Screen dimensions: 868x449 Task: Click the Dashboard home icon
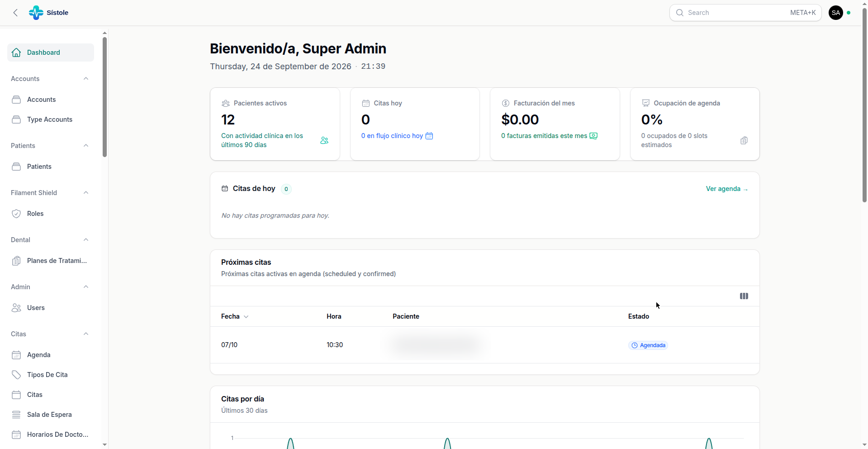pos(16,53)
